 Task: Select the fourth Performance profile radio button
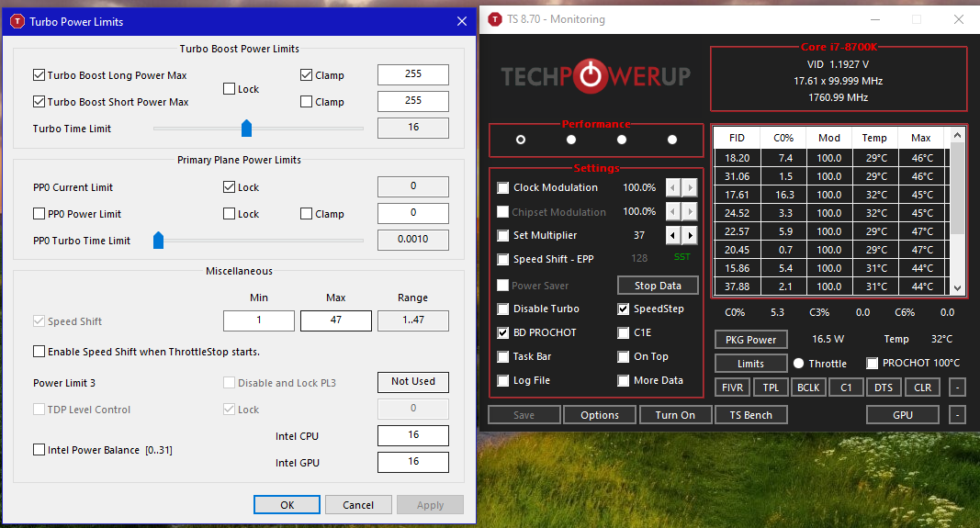(x=672, y=140)
